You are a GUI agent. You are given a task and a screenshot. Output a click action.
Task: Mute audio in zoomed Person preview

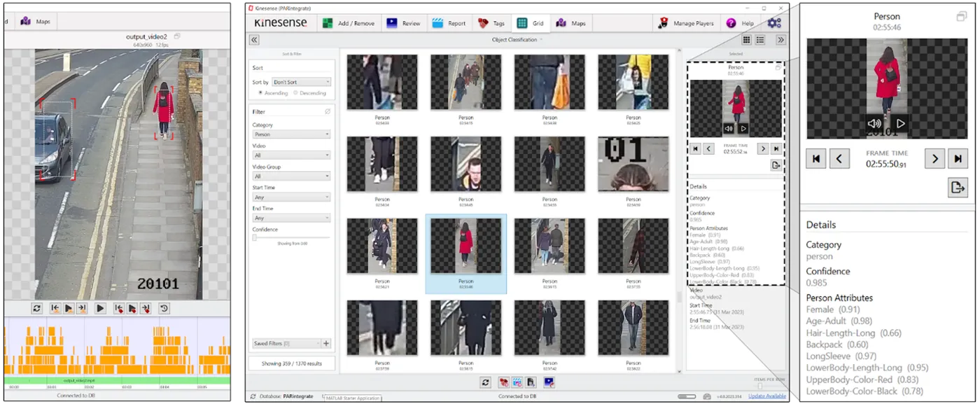[x=874, y=123]
